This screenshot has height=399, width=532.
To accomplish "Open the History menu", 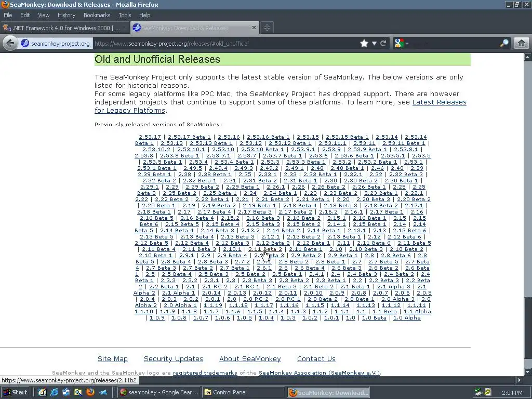I will pos(66,15).
